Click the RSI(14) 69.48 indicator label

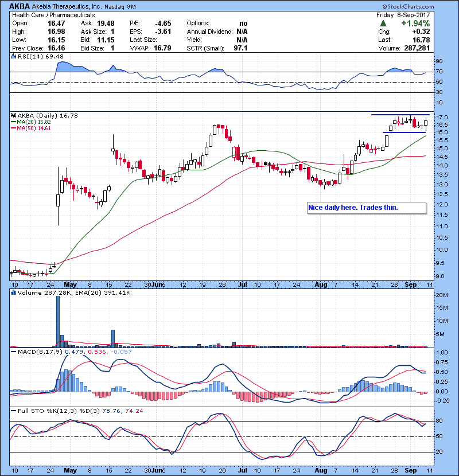tap(40, 56)
